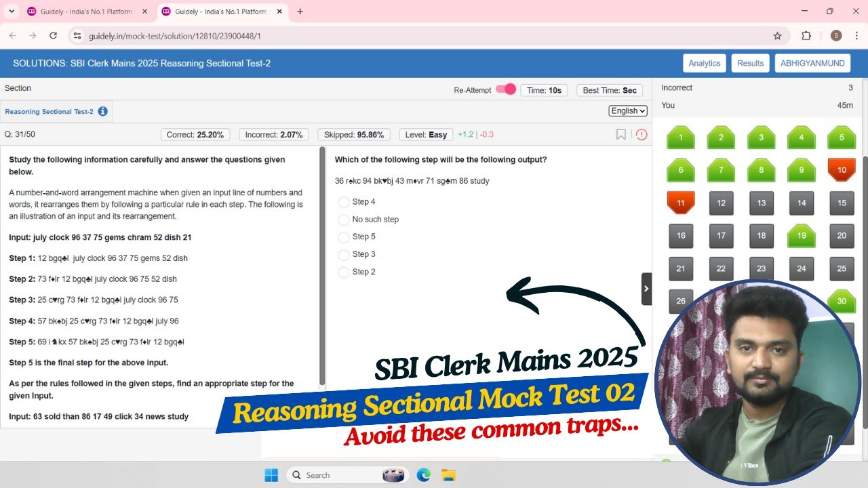Click the question palette scrollbar
868x488 pixels.
pyautogui.click(x=865, y=291)
